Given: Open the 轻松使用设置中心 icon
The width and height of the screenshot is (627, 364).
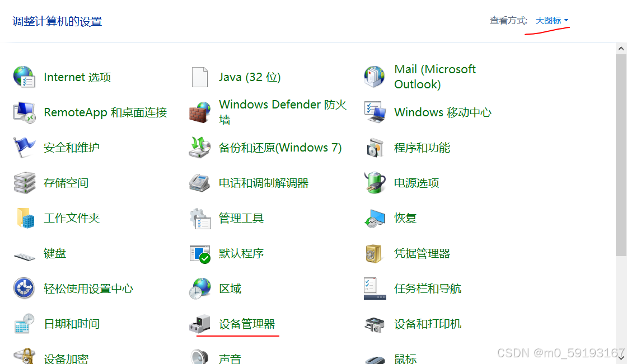Looking at the screenshot, I should (x=24, y=288).
